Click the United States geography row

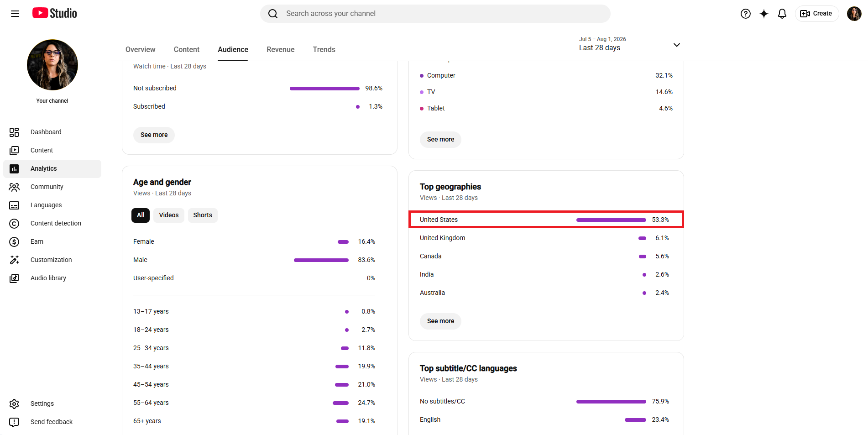pos(546,220)
